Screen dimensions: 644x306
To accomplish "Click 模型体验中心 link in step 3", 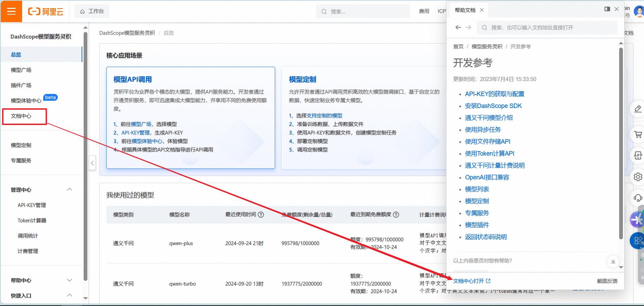I will point(147,141).
